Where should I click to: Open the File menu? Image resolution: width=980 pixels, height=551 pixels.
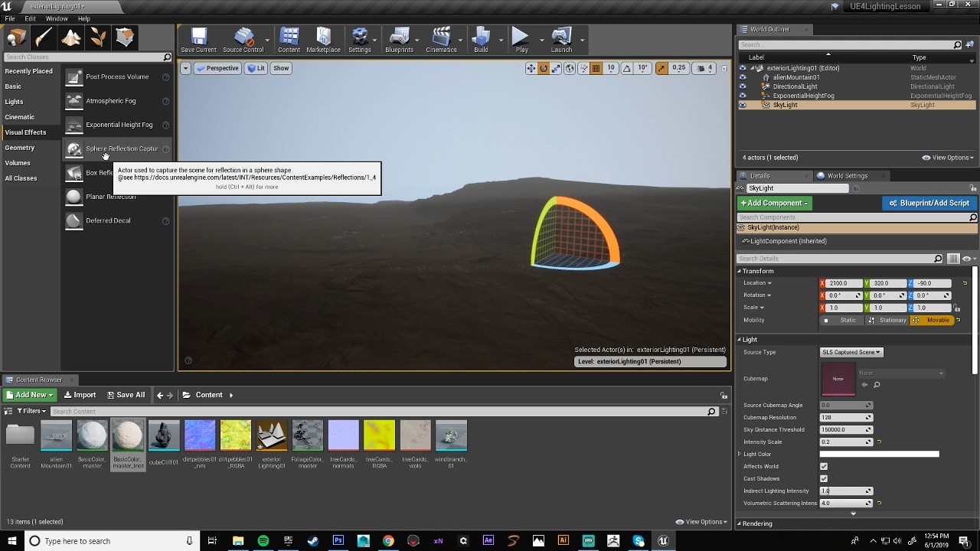coord(10,18)
